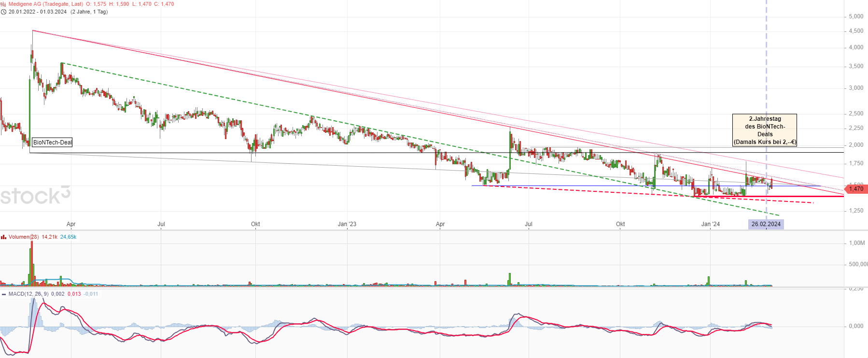Open the Volumen(28) indicator label
The height and width of the screenshot is (358, 868).
point(24,237)
